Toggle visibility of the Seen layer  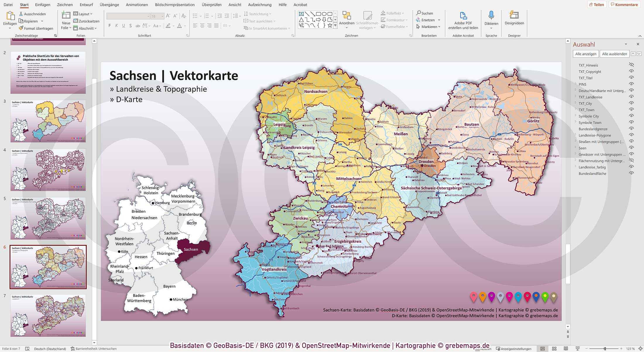tap(631, 148)
